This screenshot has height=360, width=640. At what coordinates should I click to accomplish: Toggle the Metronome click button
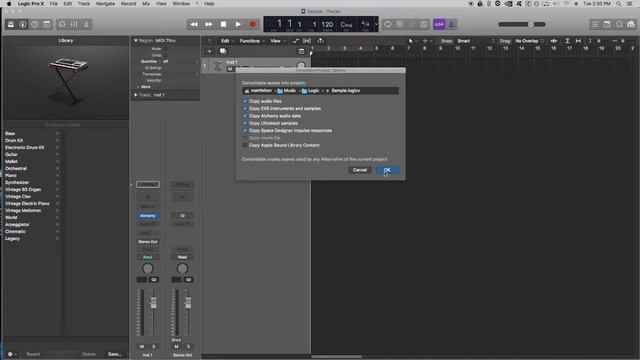[451, 24]
